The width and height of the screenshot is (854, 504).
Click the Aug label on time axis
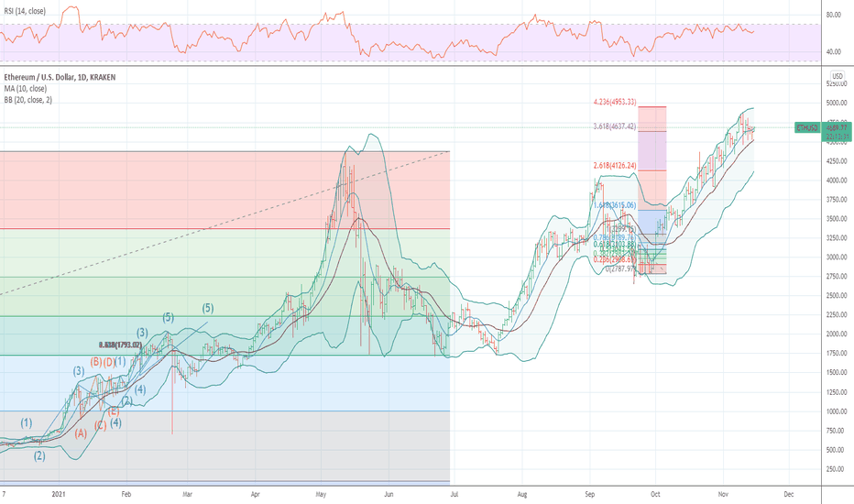[x=522, y=495]
